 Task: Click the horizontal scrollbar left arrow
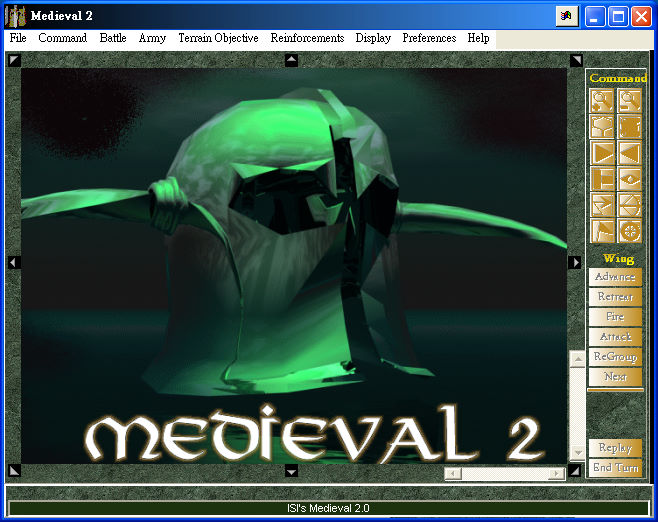[453, 473]
